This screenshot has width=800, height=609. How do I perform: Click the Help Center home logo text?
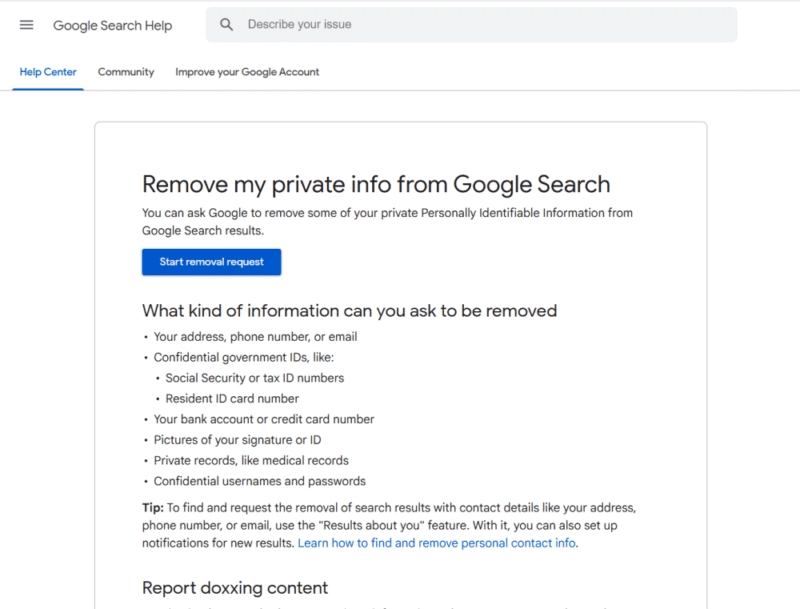112,25
